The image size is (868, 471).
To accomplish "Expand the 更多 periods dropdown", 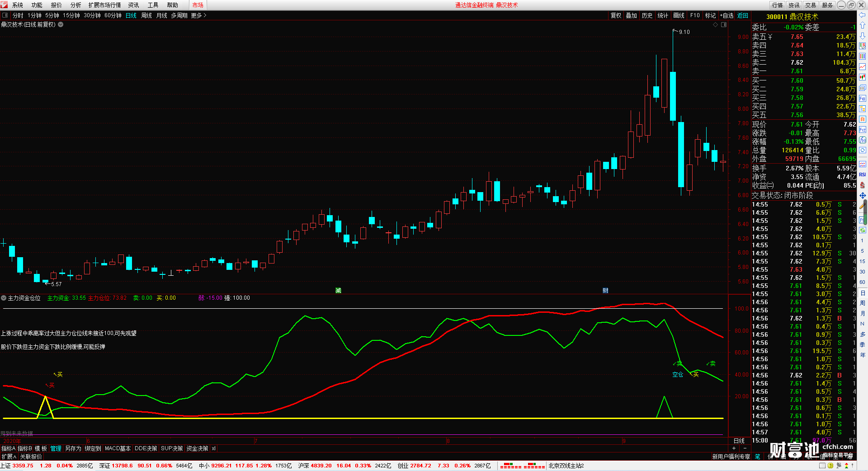I will (198, 15).
